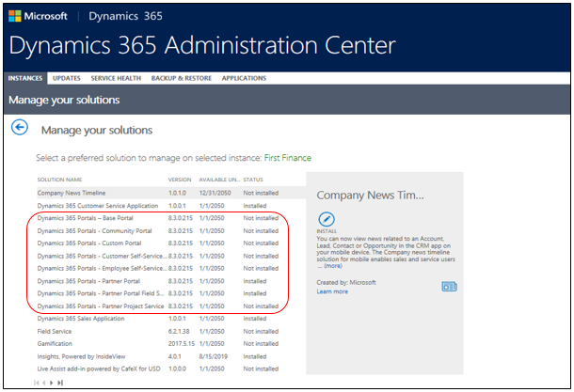Open the Instances tab
The image size is (574, 392).
(x=25, y=78)
